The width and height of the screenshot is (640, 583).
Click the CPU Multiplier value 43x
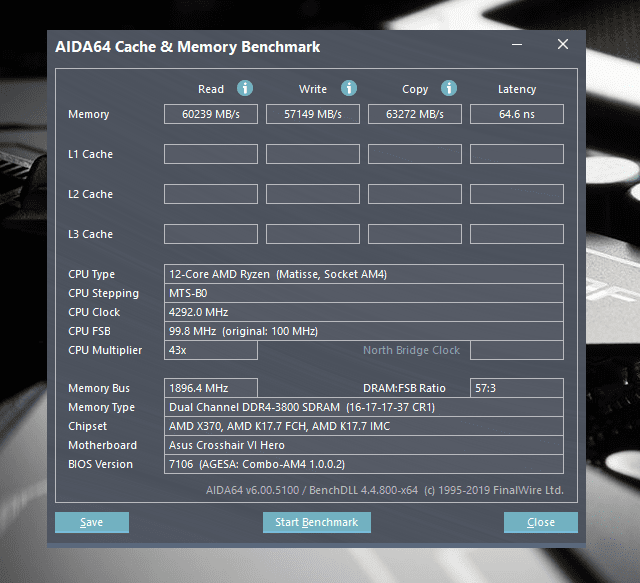point(211,350)
